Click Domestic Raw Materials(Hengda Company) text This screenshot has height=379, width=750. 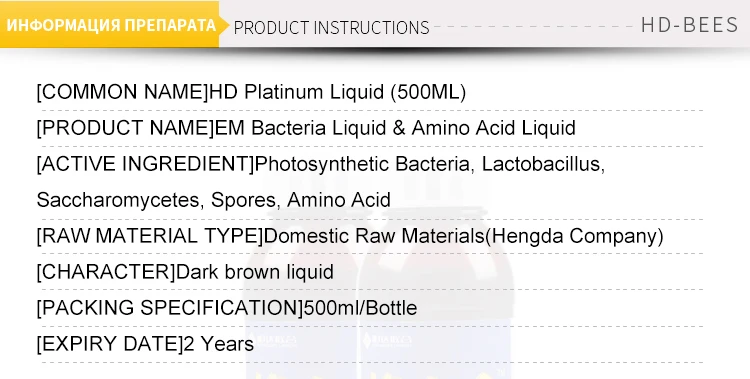tap(463, 236)
